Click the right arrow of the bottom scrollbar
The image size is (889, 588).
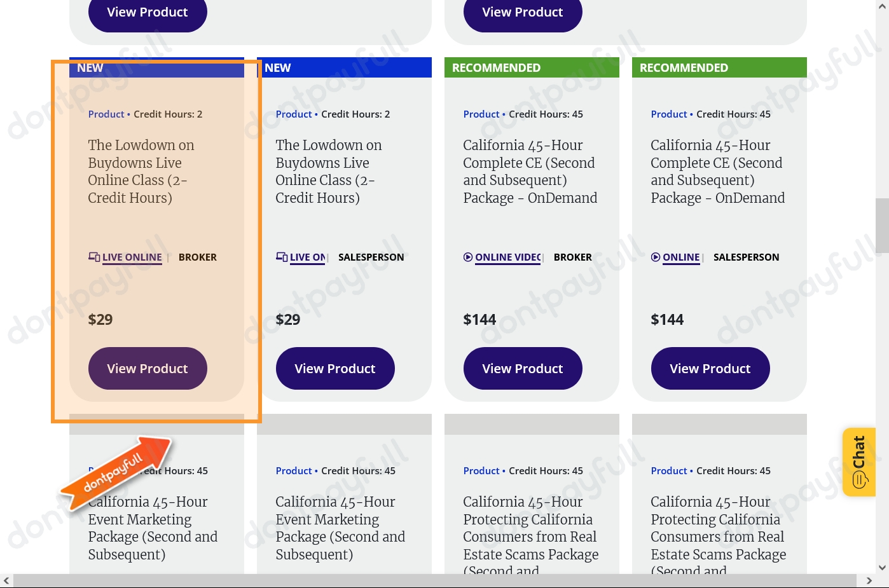pyautogui.click(x=869, y=580)
